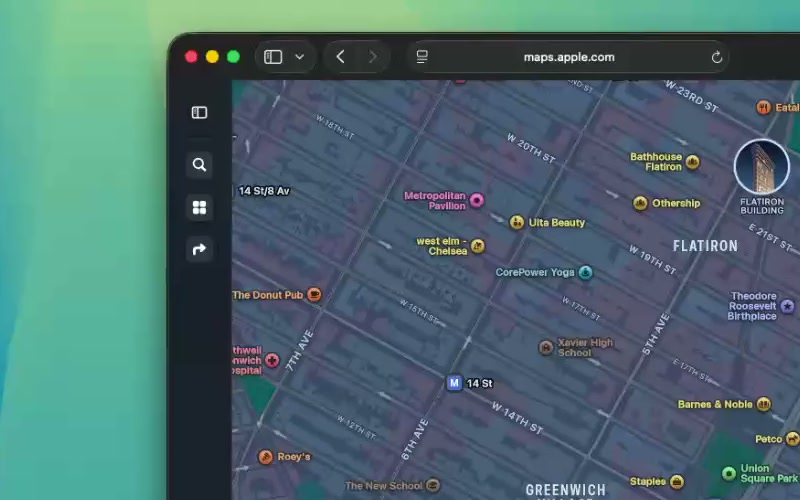The image size is (800, 500).
Task: Select the hospital pin on the map's left edge
Action: pos(272,360)
